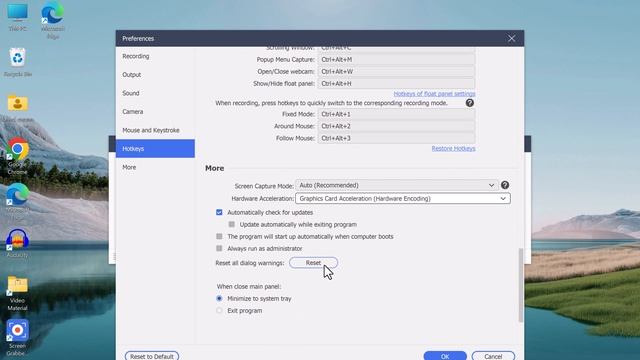This screenshot has height=360, width=640.
Task: Open the Recycle Bin desktop icon
Action: [18, 62]
